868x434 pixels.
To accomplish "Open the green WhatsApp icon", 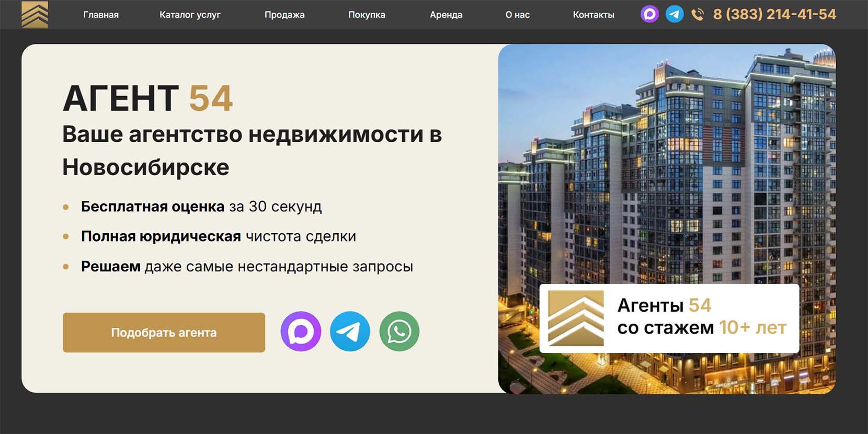I will (x=399, y=332).
